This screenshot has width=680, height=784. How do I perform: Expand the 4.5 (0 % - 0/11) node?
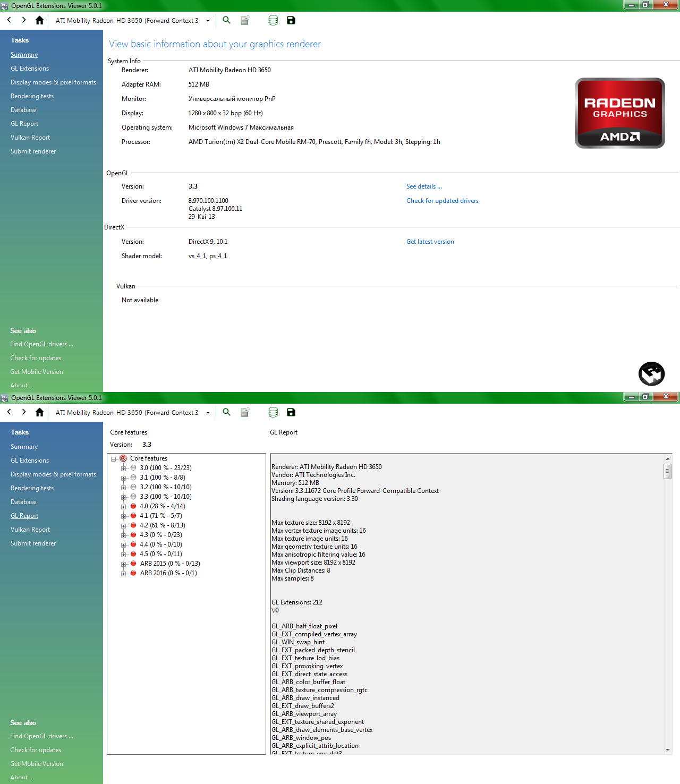[x=123, y=555]
